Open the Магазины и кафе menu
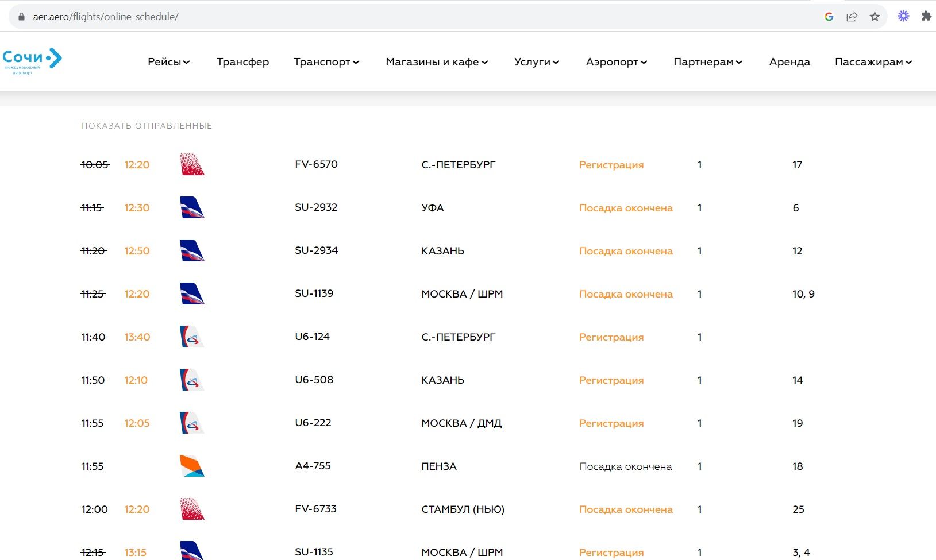Viewport: 936px width, 560px height. pos(437,61)
